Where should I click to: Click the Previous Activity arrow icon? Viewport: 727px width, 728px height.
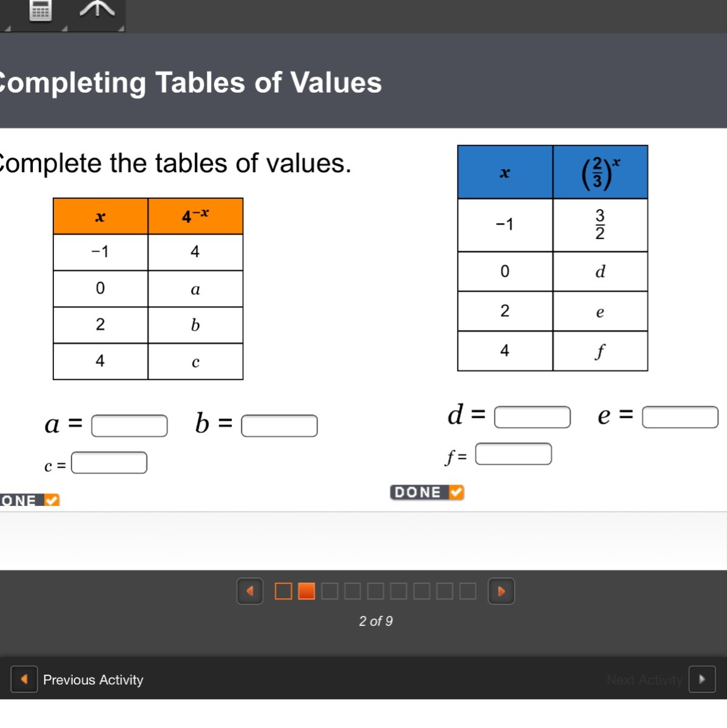[x=24, y=679]
